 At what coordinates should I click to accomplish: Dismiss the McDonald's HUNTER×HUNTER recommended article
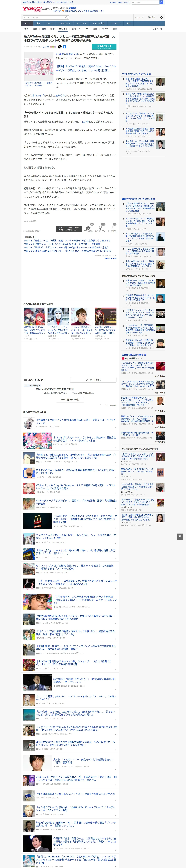pos(116,528)
